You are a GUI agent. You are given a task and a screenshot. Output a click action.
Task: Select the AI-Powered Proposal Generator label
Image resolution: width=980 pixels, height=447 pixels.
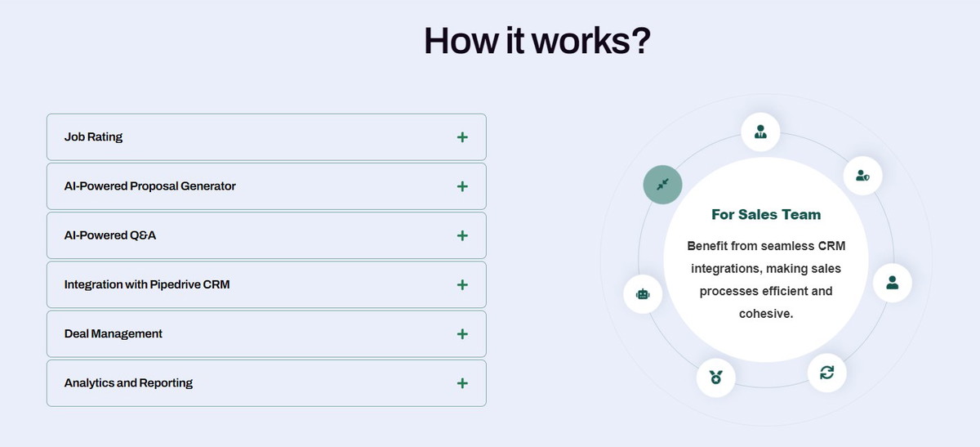tap(149, 186)
